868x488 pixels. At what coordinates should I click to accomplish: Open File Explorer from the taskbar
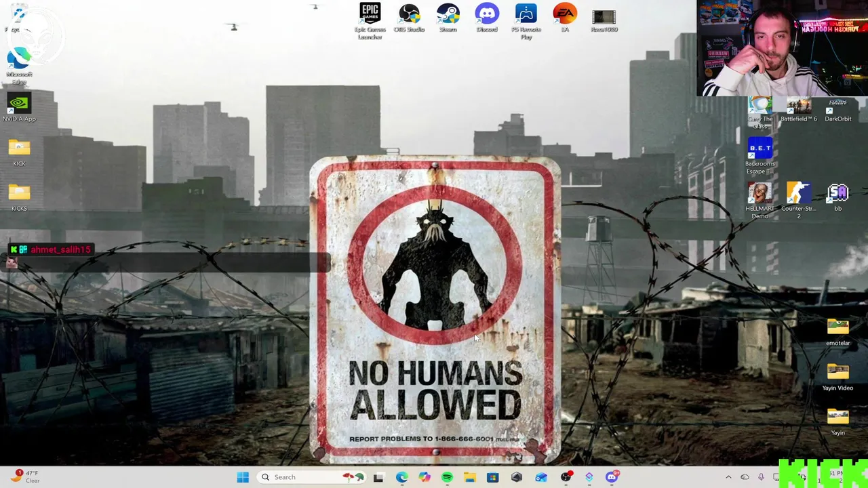(x=470, y=477)
